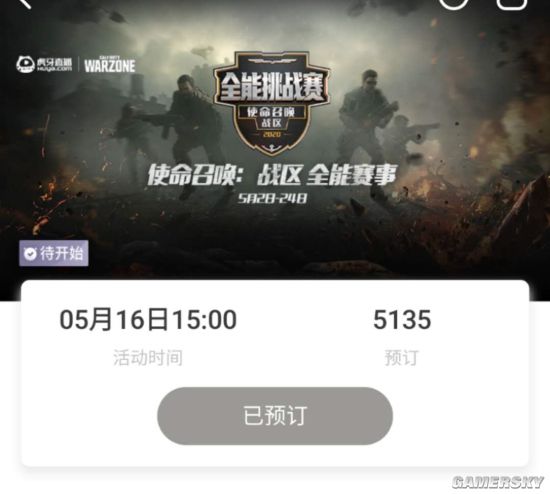Go back using the top-left arrow

[25, 4]
